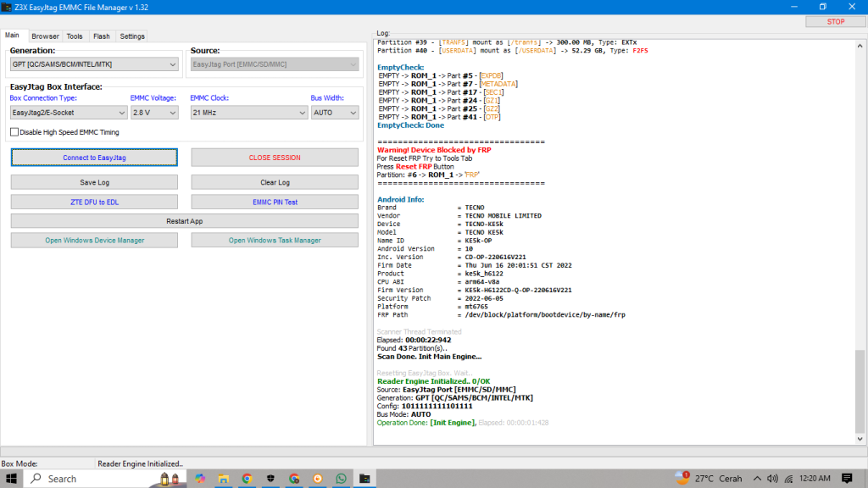868x488 pixels.
Task: Open WhatsApp from the taskbar
Action: click(341, 479)
